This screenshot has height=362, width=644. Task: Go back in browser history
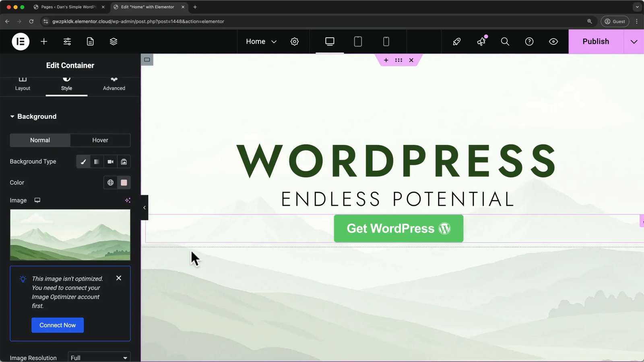(x=7, y=21)
